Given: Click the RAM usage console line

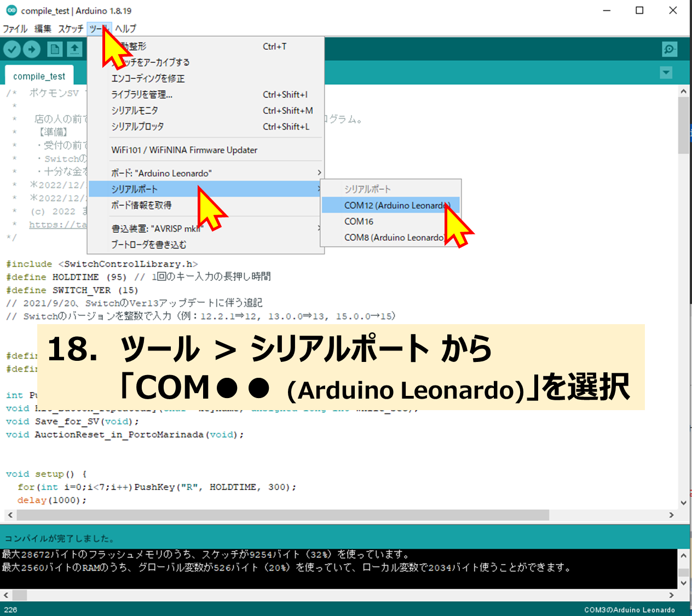Looking at the screenshot, I should click(286, 568).
